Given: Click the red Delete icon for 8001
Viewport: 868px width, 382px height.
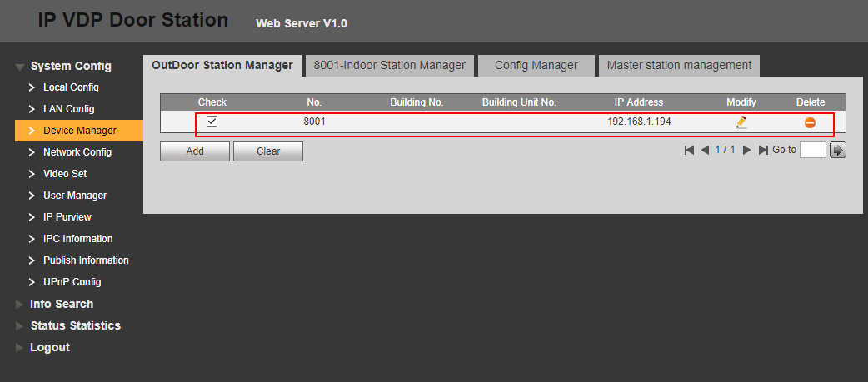Looking at the screenshot, I should click(810, 122).
